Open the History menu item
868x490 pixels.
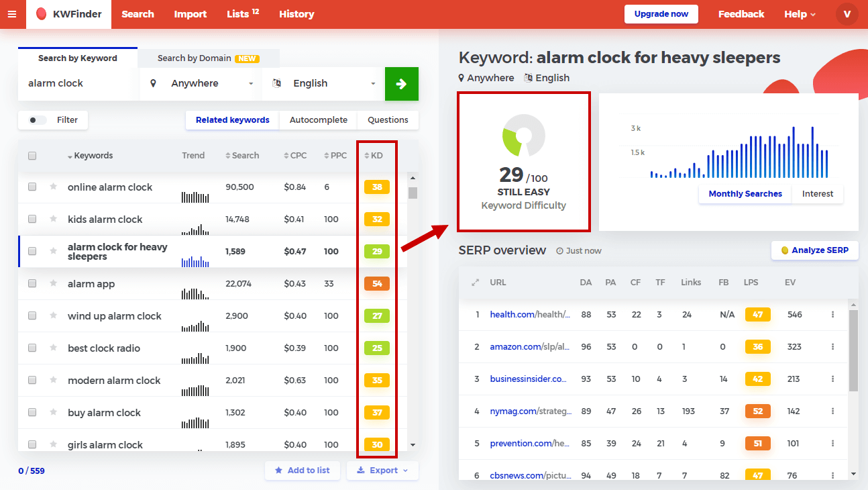coord(296,14)
